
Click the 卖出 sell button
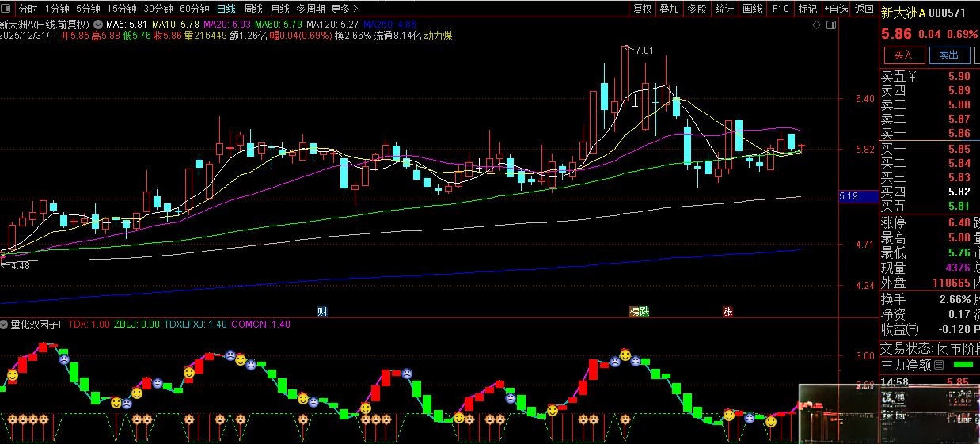click(x=948, y=55)
